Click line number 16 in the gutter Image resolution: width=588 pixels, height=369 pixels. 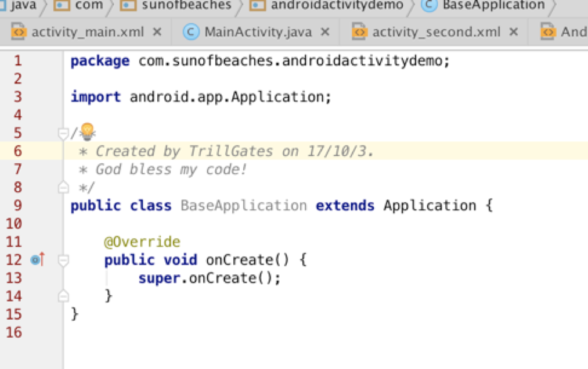15,332
